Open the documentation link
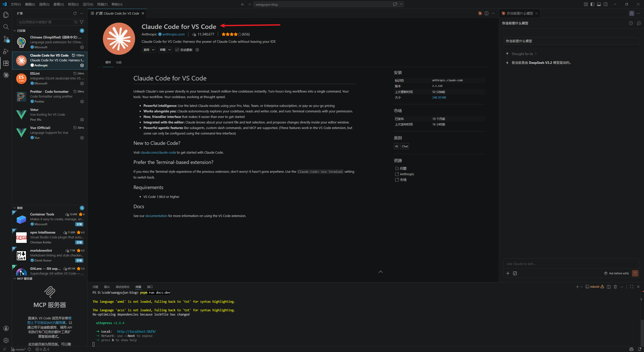Image resolution: width=644 pixels, height=352 pixels. click(x=156, y=216)
